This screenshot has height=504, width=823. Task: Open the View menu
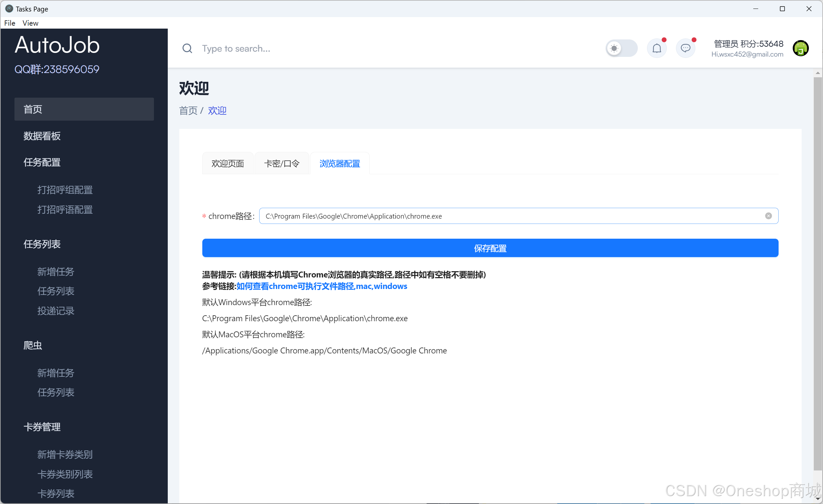[30, 23]
